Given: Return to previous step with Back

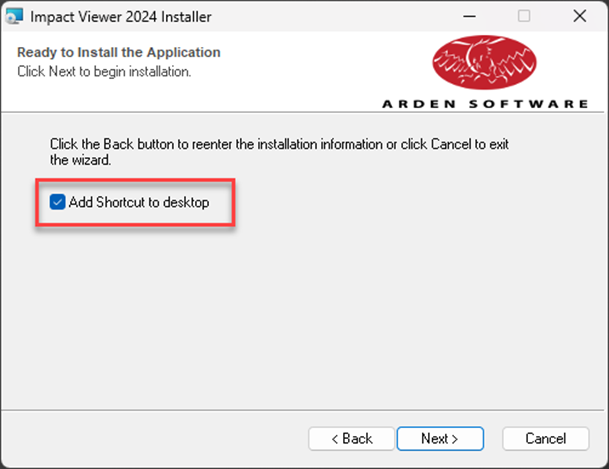Looking at the screenshot, I should [351, 439].
